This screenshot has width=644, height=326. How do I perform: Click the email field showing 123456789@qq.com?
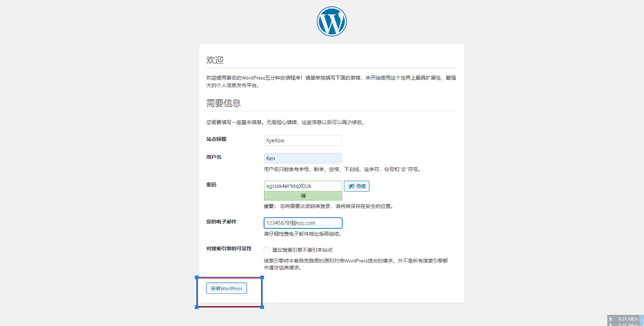pyautogui.click(x=303, y=223)
